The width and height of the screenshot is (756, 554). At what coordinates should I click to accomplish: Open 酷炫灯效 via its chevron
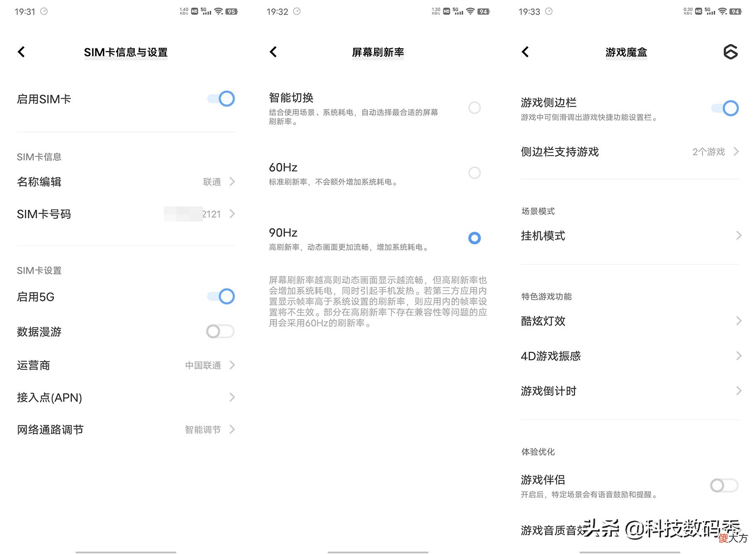point(739,321)
